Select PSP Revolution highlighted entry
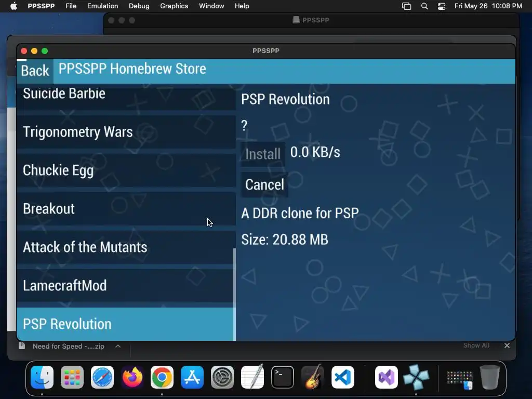532x399 pixels. [126, 324]
